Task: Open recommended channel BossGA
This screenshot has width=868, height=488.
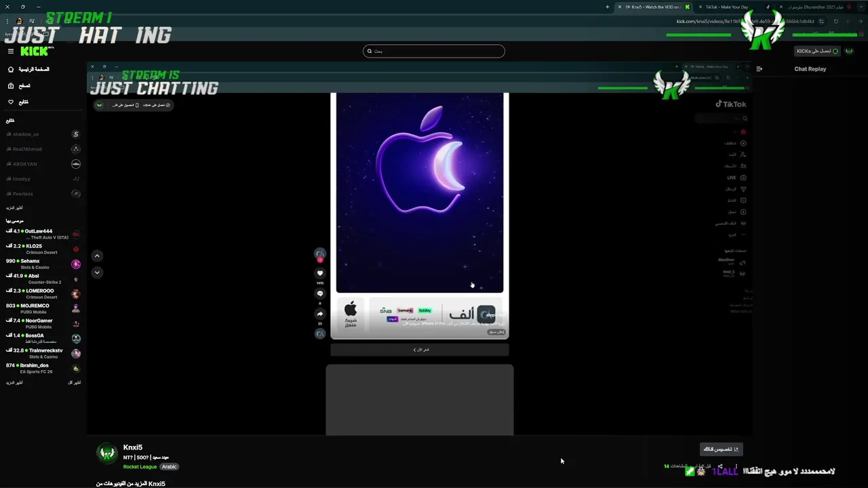Action: click(x=43, y=338)
